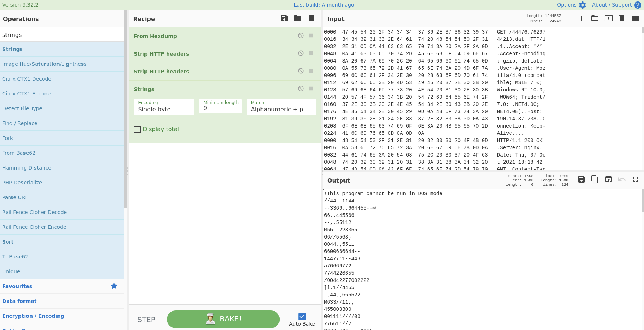Reset pane layout icon
This screenshot has height=330, width=644.
coord(636,18)
